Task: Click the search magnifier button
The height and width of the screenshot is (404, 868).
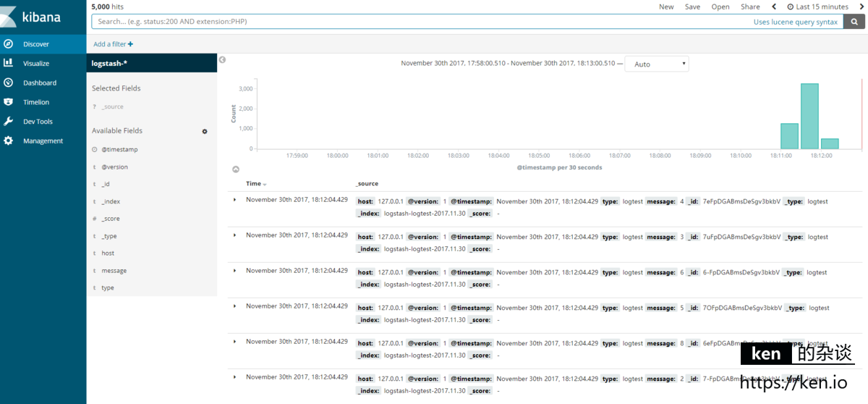Action: tap(854, 22)
